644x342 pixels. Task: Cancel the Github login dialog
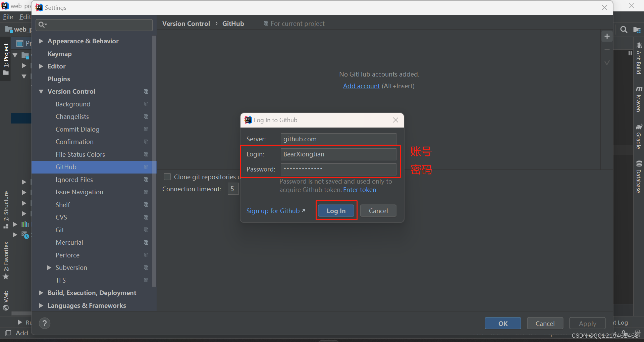pos(378,211)
